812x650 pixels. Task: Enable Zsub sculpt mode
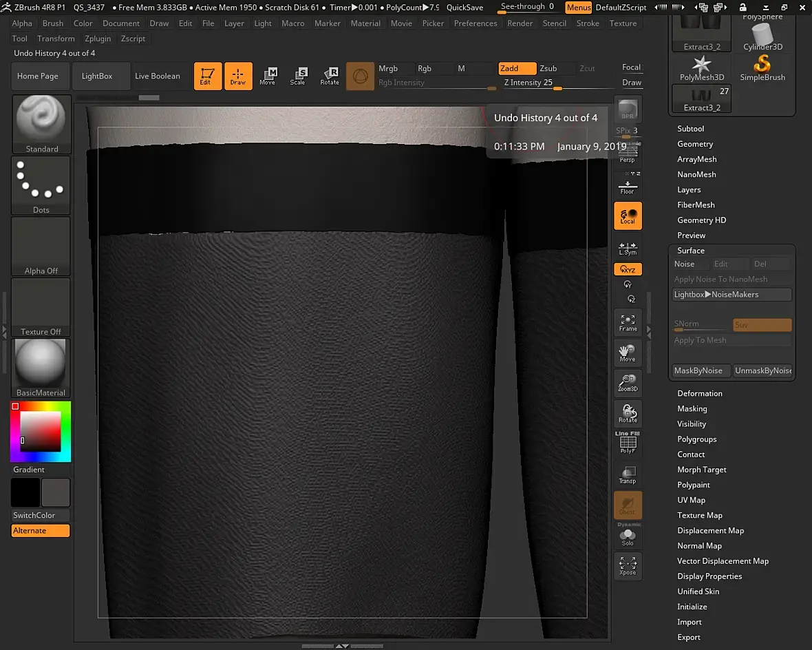point(555,68)
